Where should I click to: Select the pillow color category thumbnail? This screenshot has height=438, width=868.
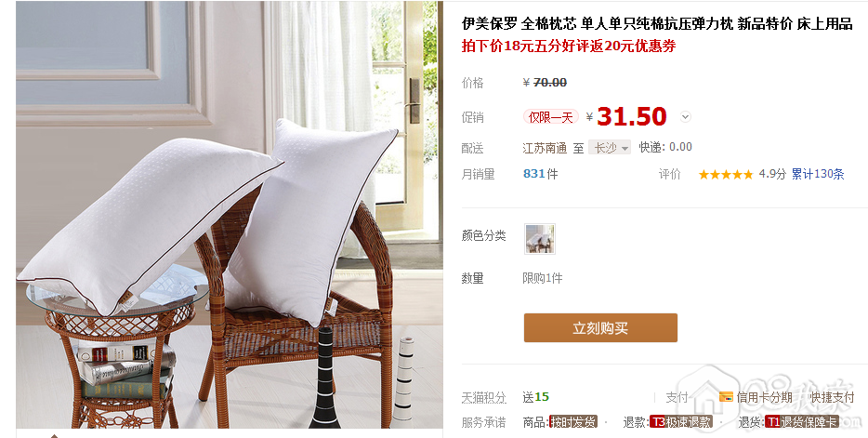[540, 239]
